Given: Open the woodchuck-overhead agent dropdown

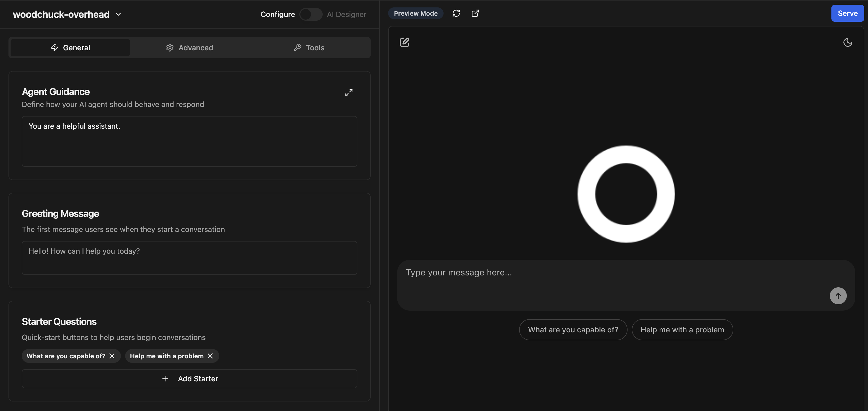Looking at the screenshot, I should (118, 14).
